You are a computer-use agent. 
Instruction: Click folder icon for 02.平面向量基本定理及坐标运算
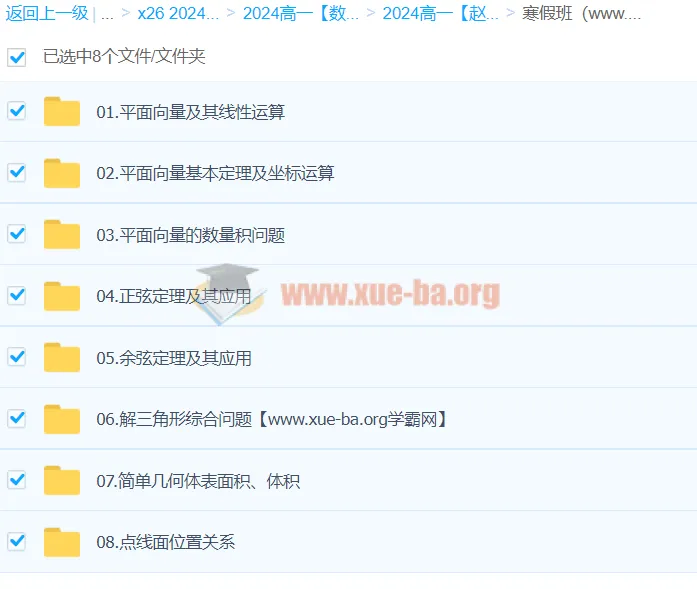(x=62, y=174)
